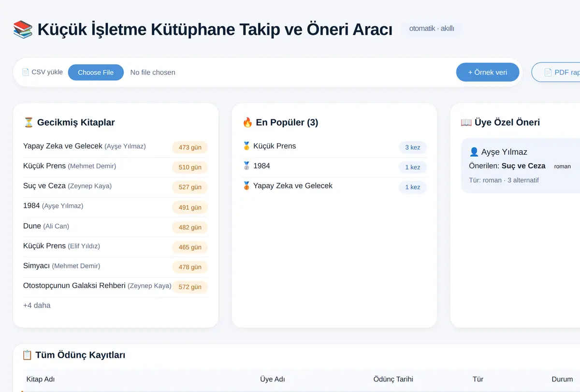Screen dimensions: 580x392
Task: Click the document icon in CSV yükle
Action: 26,72
